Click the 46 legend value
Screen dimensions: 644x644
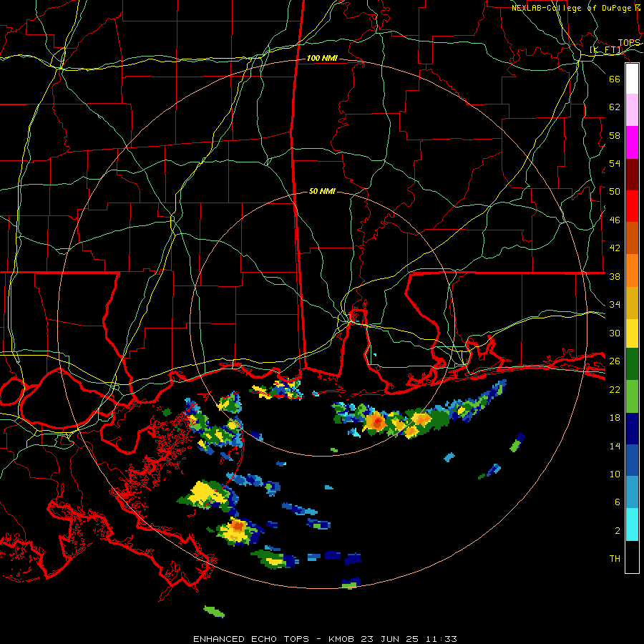(x=615, y=220)
